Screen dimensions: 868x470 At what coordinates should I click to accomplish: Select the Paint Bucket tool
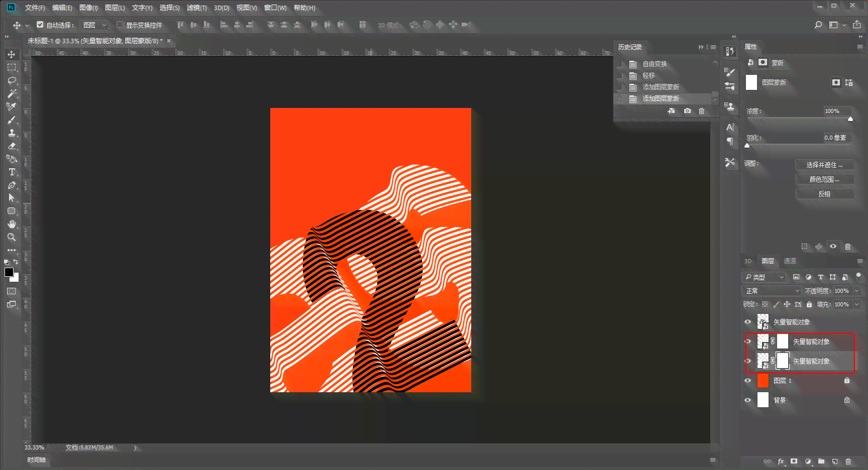coord(12,159)
